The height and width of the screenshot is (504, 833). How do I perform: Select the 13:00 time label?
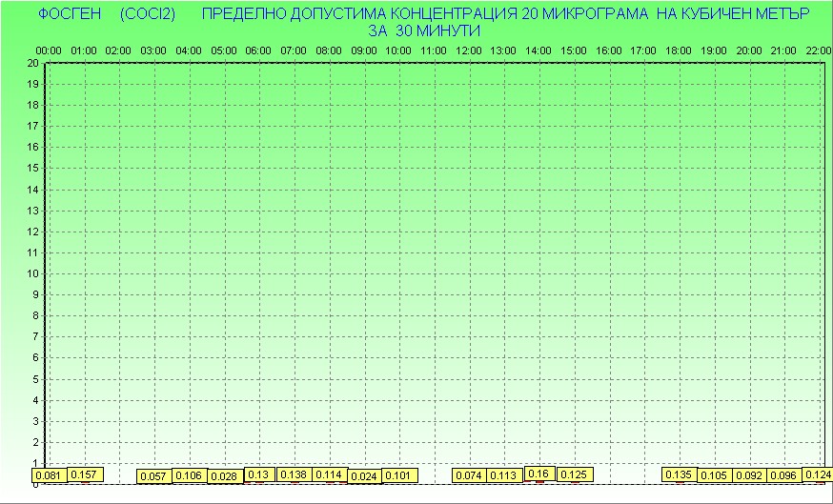(503, 51)
